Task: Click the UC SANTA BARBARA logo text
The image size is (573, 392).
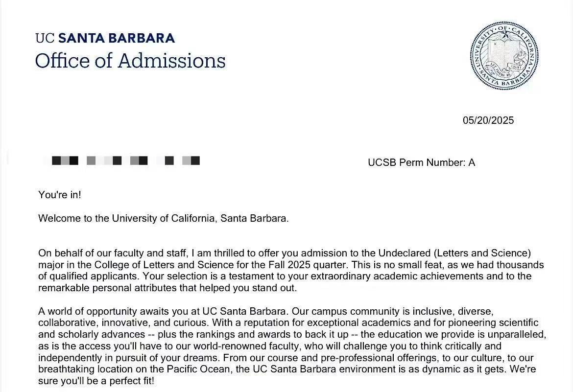Action: point(105,38)
